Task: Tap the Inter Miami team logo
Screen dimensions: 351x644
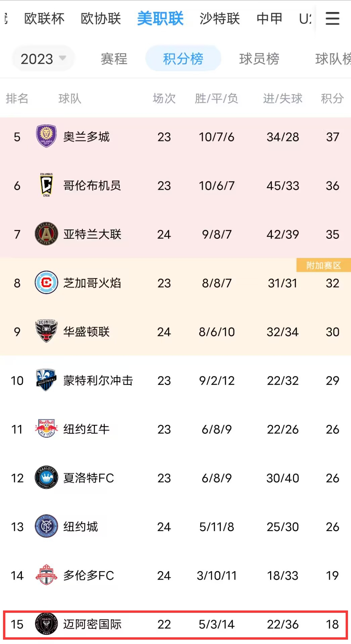Action: point(46,624)
